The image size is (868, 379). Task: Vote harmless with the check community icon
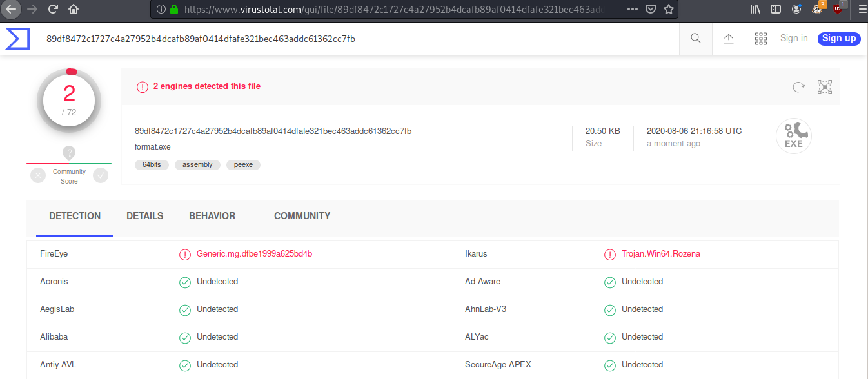point(101,175)
